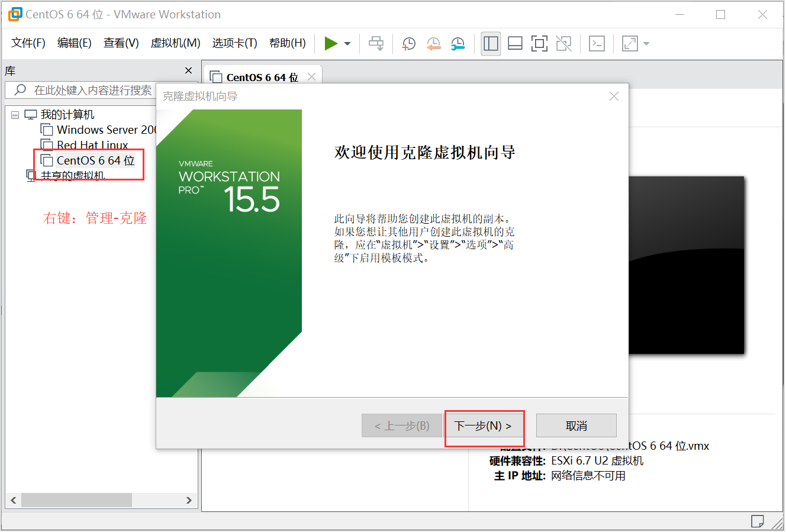Collapse the 我的计算机 tree node

click(x=15, y=115)
